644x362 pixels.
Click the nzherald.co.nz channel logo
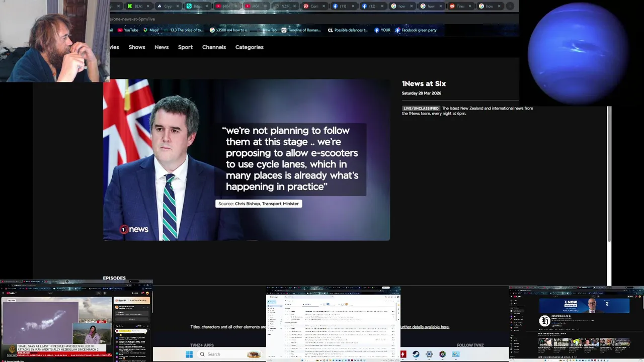click(x=544, y=321)
